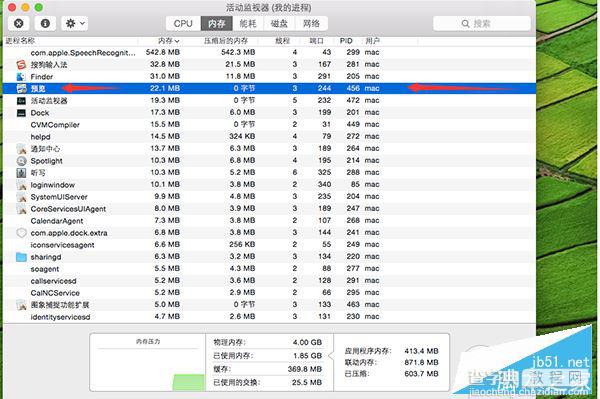Sort by the 线程 column header
Screen dimensions: 600x399
point(282,41)
